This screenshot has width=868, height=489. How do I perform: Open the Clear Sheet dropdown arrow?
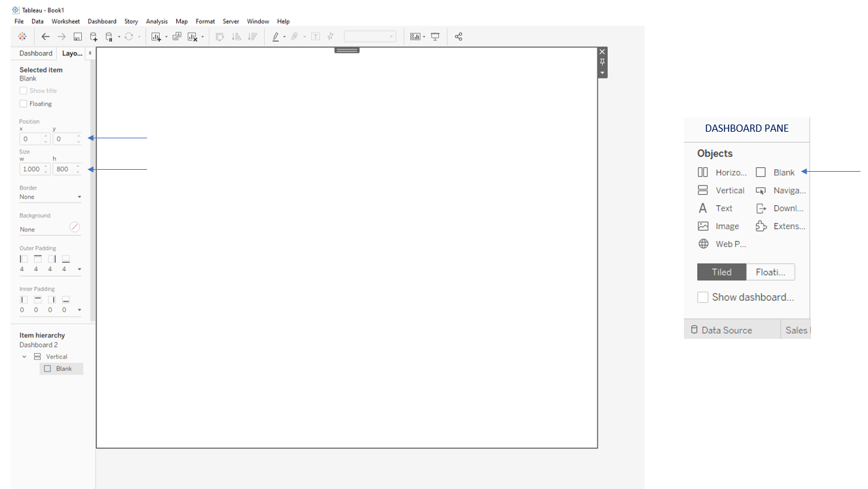click(x=202, y=37)
